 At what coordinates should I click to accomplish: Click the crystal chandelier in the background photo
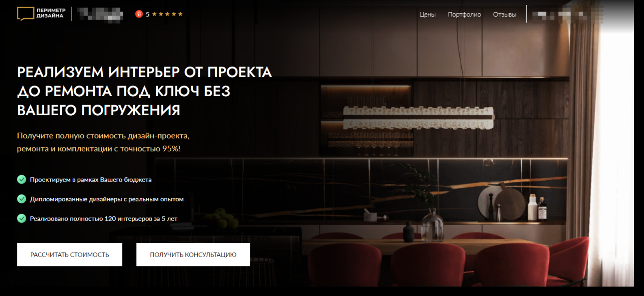click(x=418, y=117)
